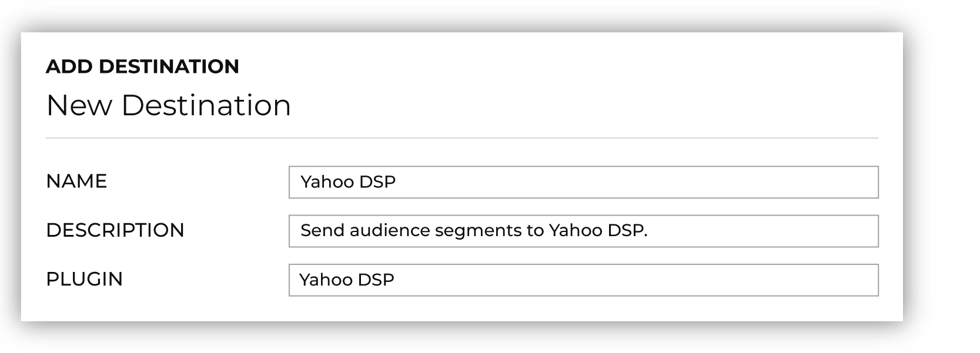This screenshot has width=980, height=353.
Task: Click the word "Send" in Description
Action: 322,230
